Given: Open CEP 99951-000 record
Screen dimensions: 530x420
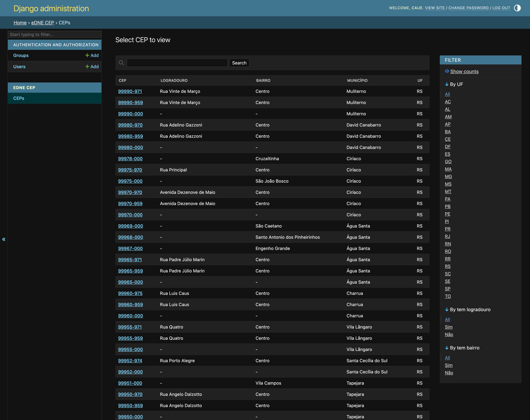Looking at the screenshot, I should coord(130,383).
